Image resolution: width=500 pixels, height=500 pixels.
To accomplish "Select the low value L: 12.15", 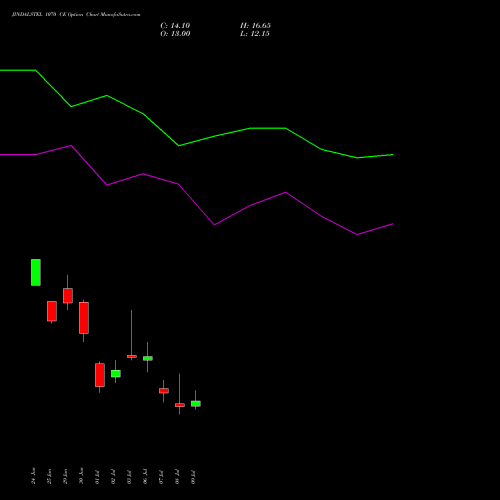I will [255, 34].
